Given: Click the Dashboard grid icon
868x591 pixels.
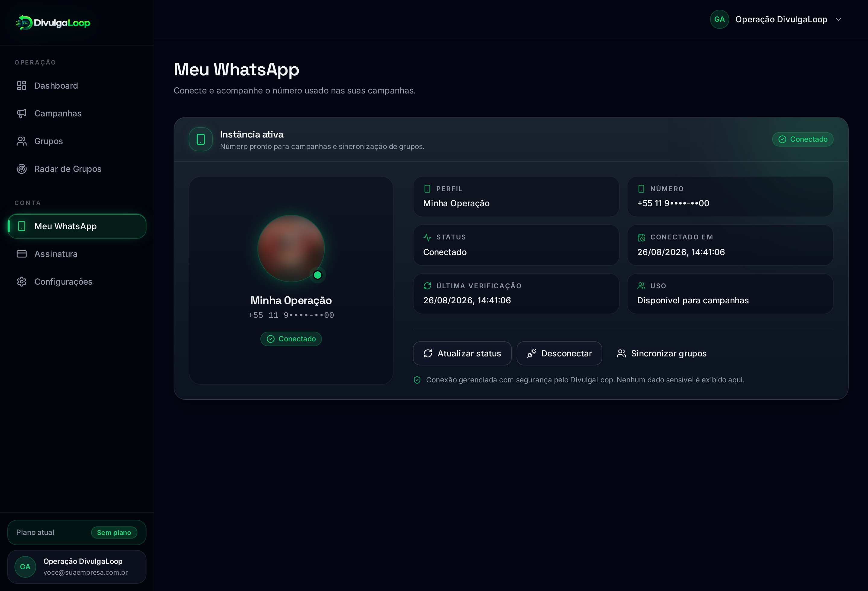Looking at the screenshot, I should click(22, 86).
